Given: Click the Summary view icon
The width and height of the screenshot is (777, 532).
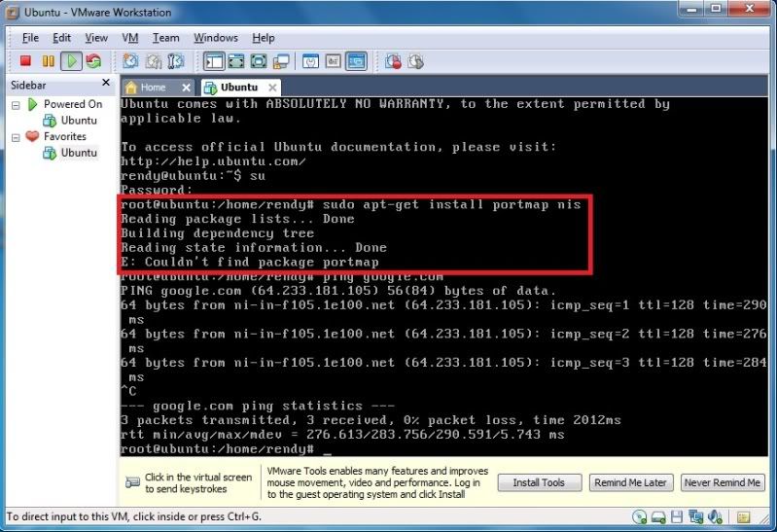Looking at the screenshot, I should pyautogui.click(x=310, y=61).
